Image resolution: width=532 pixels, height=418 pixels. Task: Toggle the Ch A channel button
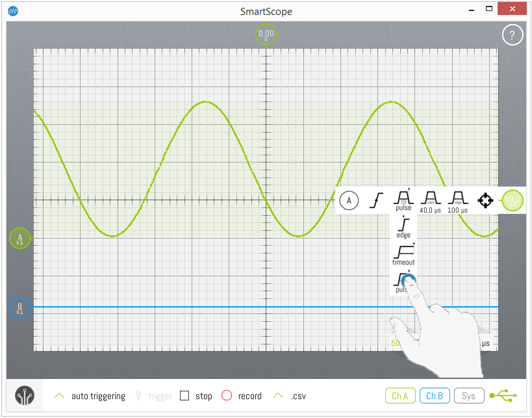click(x=400, y=395)
